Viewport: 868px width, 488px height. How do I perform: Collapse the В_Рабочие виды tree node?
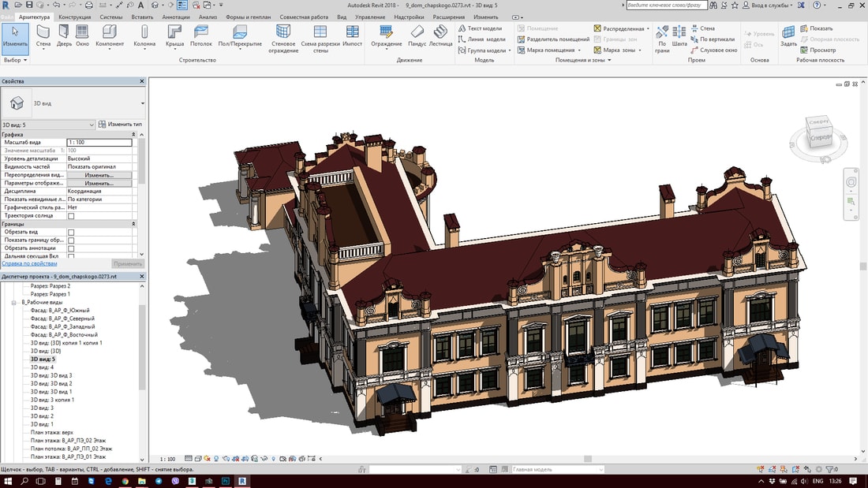coord(13,303)
